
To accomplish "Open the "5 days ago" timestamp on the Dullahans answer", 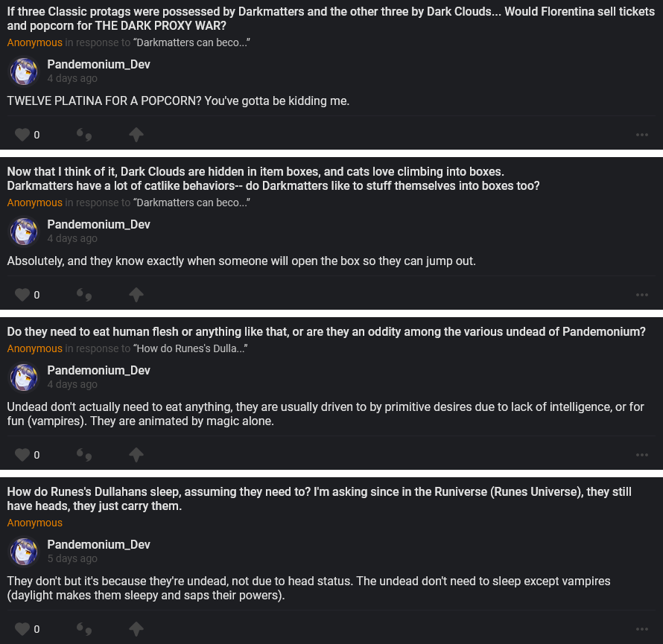I will 72,558.
